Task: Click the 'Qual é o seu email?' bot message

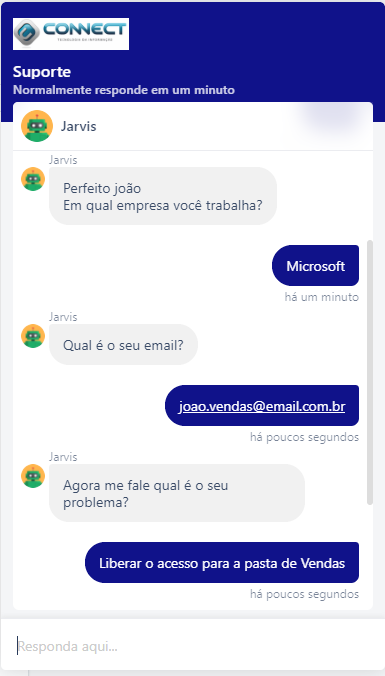Action: click(123, 345)
